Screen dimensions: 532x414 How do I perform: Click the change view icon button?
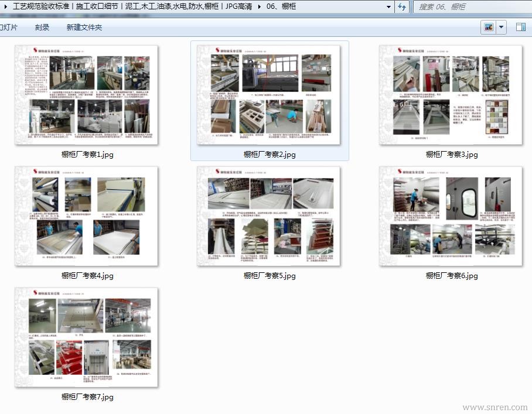tap(487, 28)
